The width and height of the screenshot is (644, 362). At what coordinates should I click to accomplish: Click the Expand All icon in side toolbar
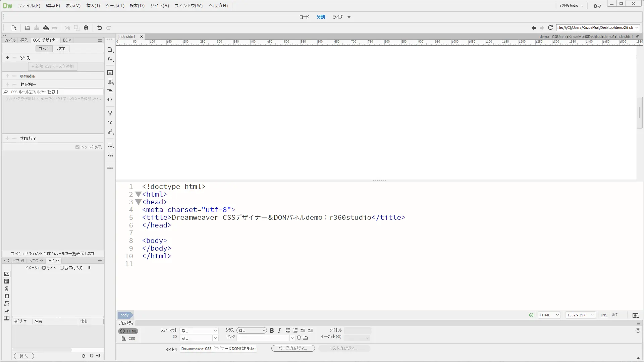[110, 113]
